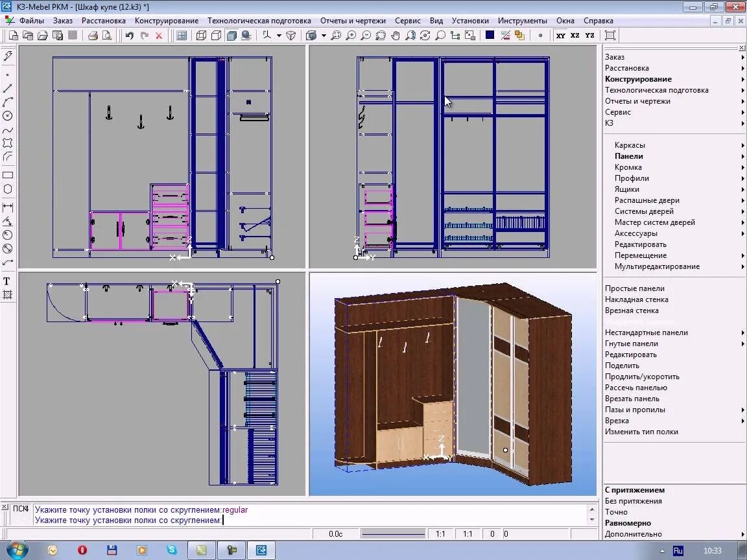The height and width of the screenshot is (560, 747).
Task: Select the shaded cube display mode
Action: [231, 35]
